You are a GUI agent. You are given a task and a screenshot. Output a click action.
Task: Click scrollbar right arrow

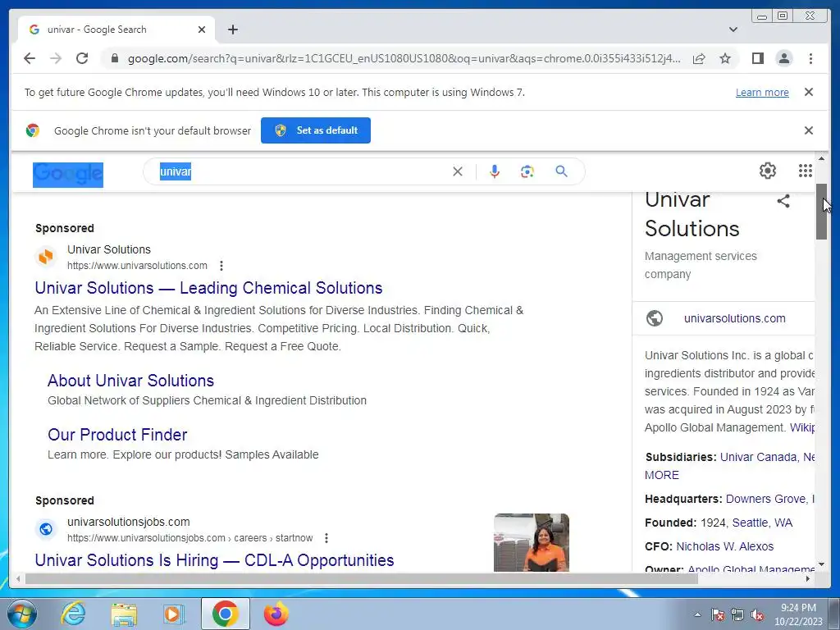tap(808, 578)
